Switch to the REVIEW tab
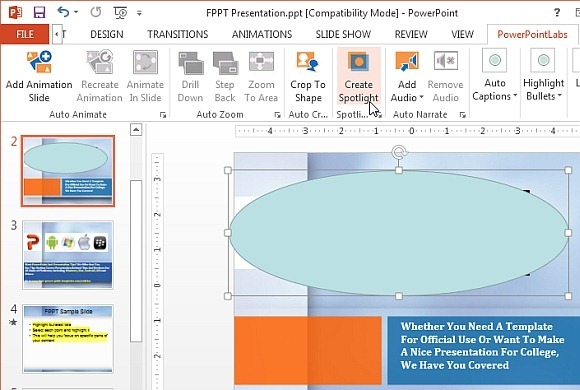The image size is (580, 390). tap(411, 34)
